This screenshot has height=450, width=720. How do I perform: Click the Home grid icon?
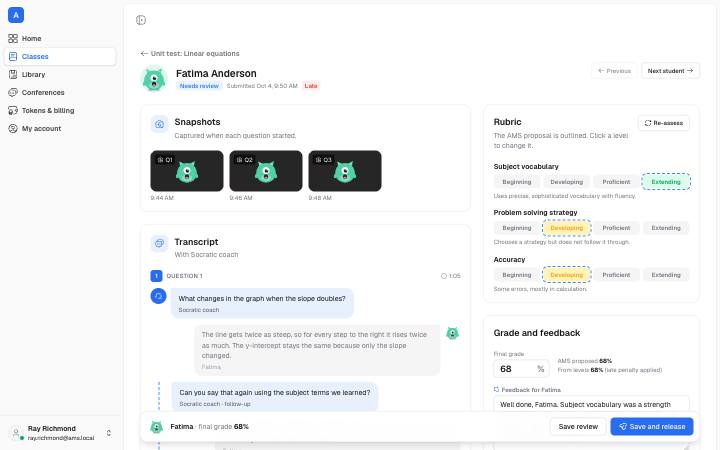coord(13,39)
